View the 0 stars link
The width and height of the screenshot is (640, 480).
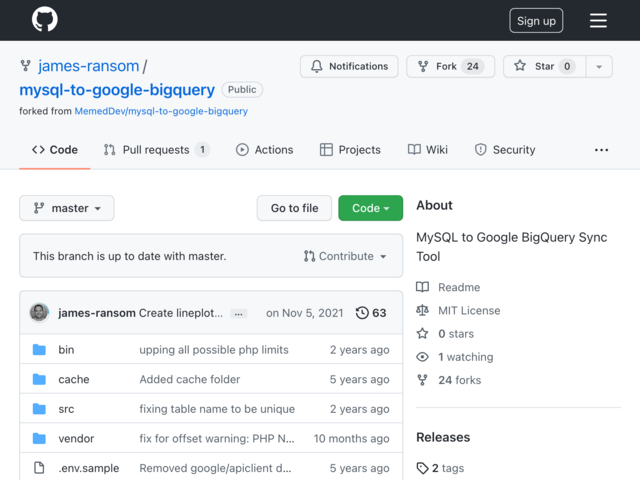coord(456,334)
